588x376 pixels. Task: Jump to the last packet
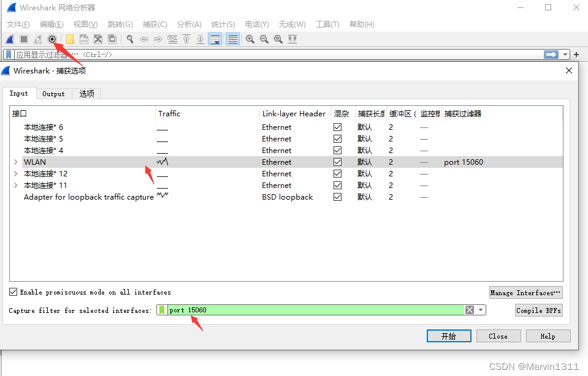[200, 39]
